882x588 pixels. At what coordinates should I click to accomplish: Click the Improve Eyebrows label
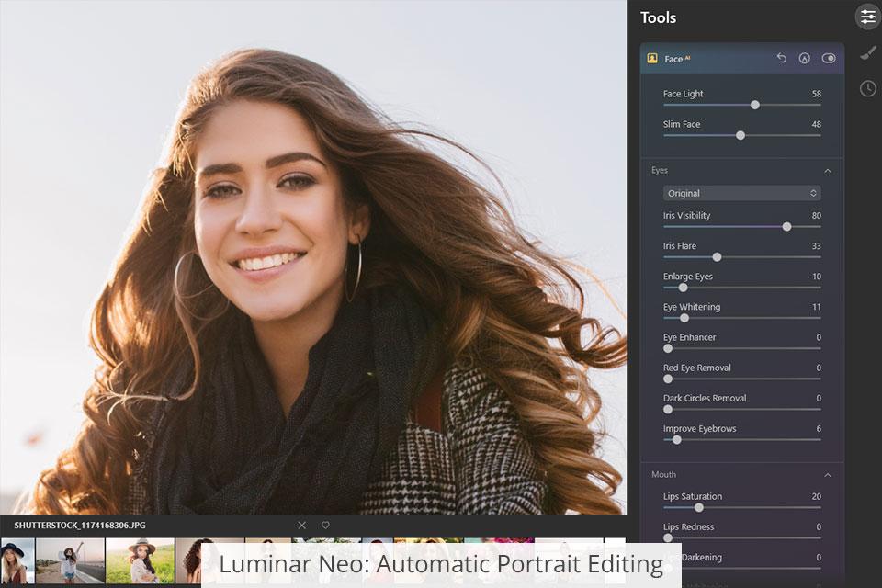pyautogui.click(x=700, y=429)
